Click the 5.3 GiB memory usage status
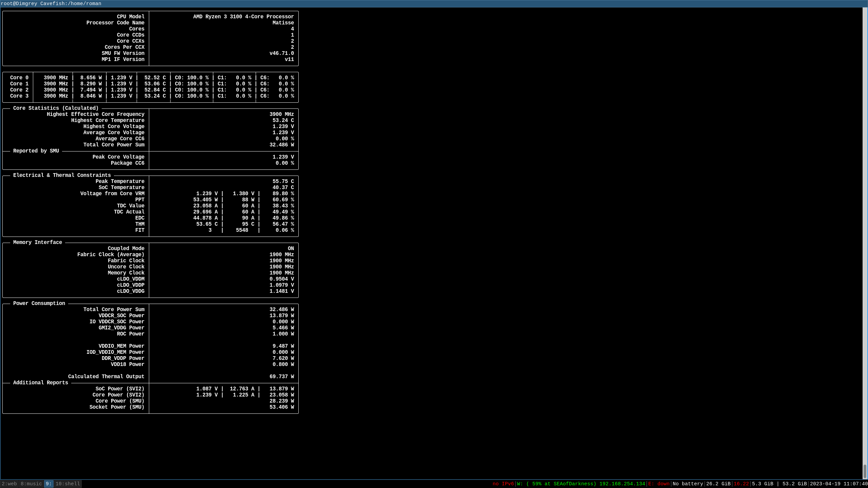Image resolution: width=868 pixels, height=488 pixels. 763,484
